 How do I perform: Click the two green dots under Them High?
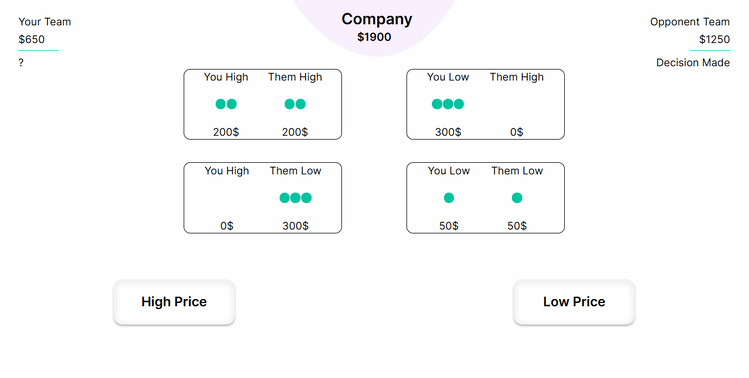coord(295,104)
